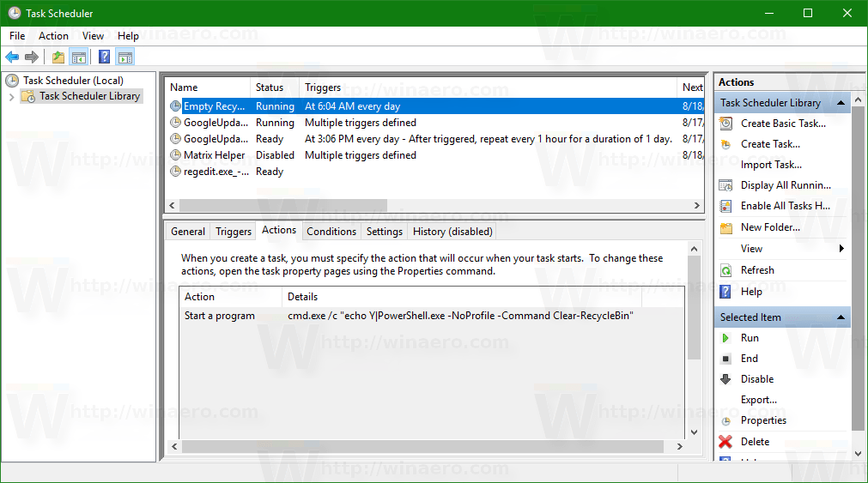Select the regedit.exe_-... task name
The image size is (868, 483).
(215, 172)
